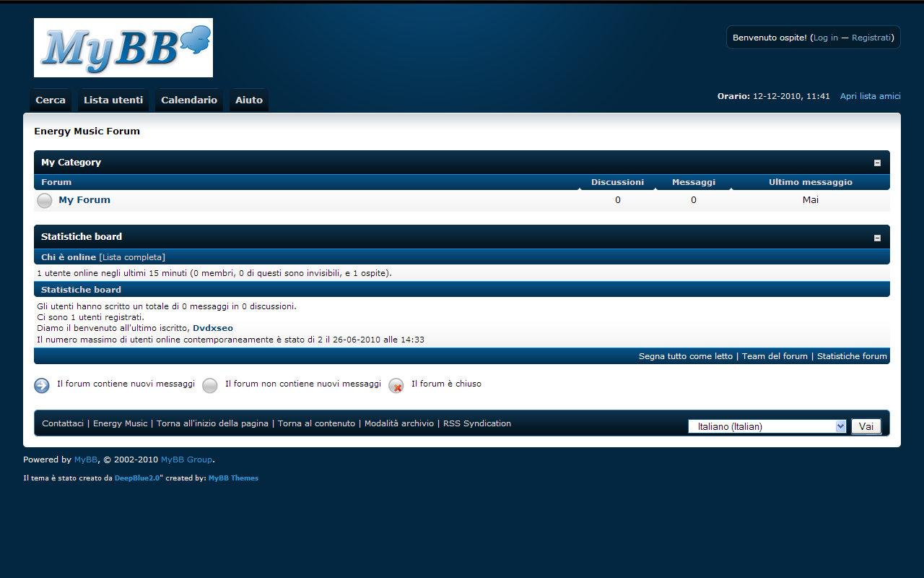Click the '1 utente online' status line

click(214, 273)
